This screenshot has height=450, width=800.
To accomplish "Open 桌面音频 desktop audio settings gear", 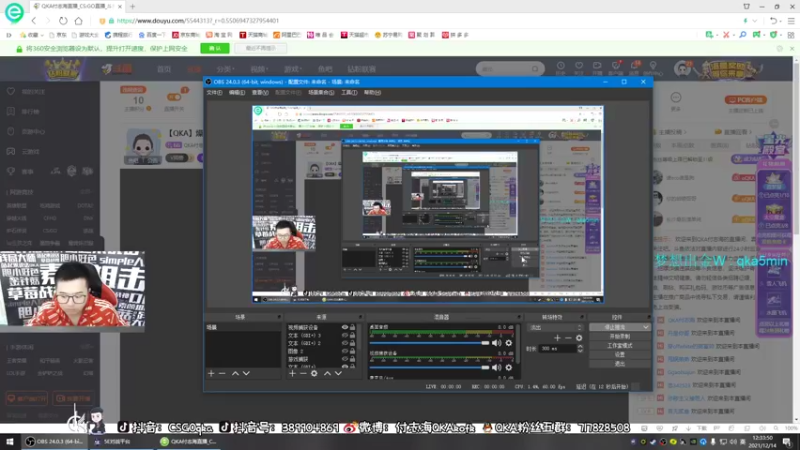I will (509, 343).
